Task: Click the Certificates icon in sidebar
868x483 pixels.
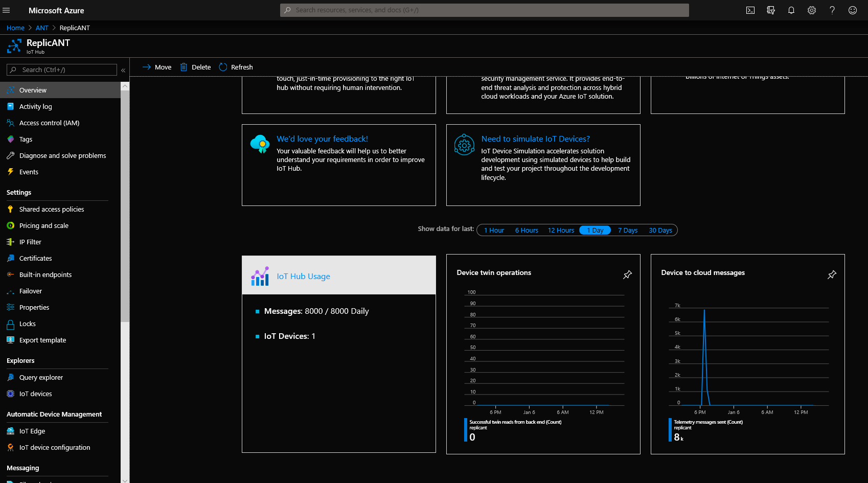Action: [x=10, y=258]
